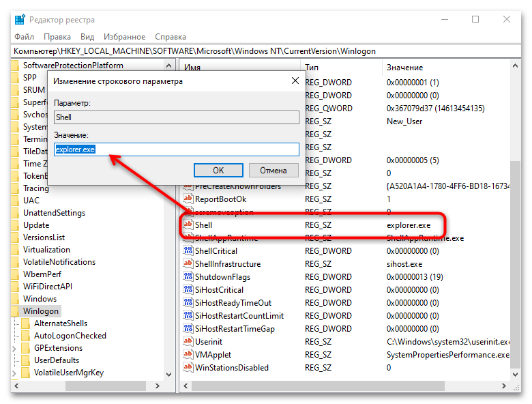Expand the GPExtensions tree node

click(x=14, y=348)
